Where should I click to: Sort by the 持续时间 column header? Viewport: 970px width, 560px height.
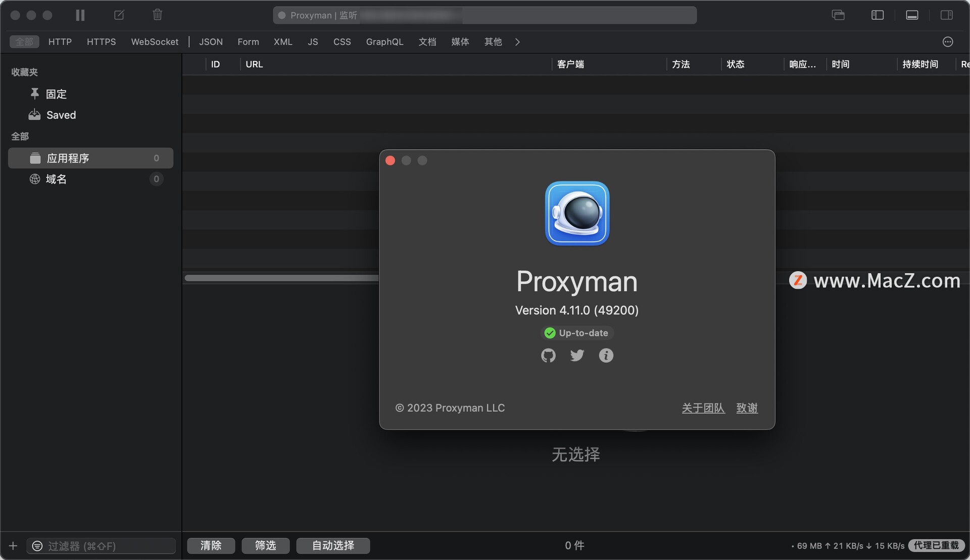click(x=920, y=64)
